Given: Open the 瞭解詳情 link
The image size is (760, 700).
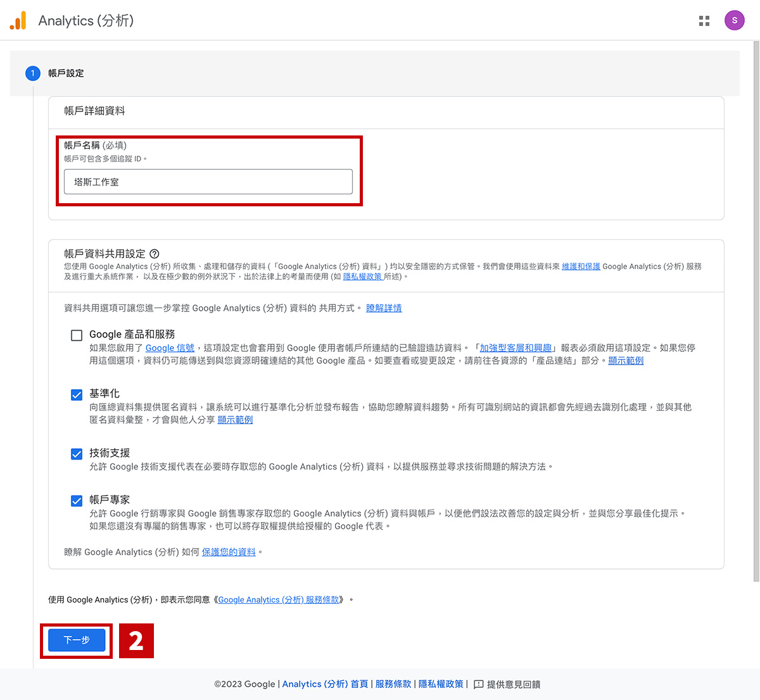Looking at the screenshot, I should coord(384,308).
